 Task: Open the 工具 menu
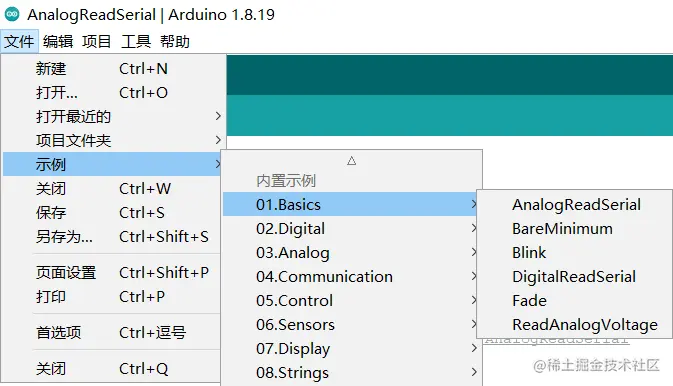[136, 42]
